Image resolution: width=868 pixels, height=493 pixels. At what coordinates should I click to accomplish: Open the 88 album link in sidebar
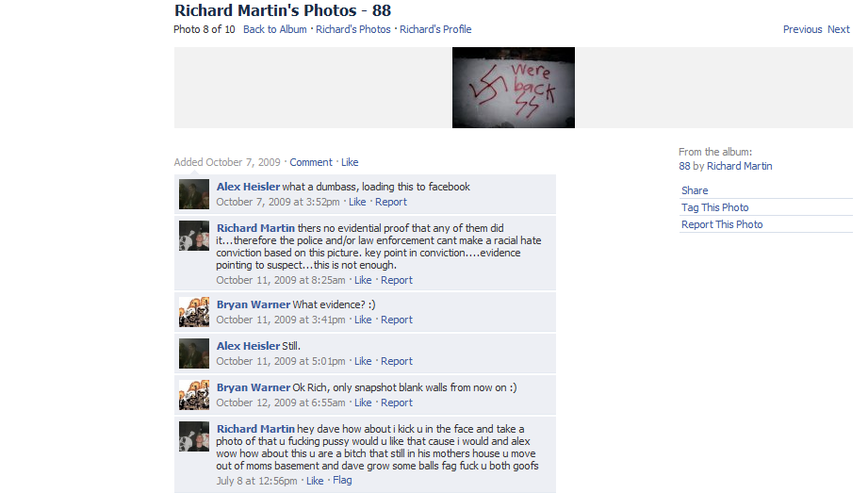pyautogui.click(x=684, y=166)
